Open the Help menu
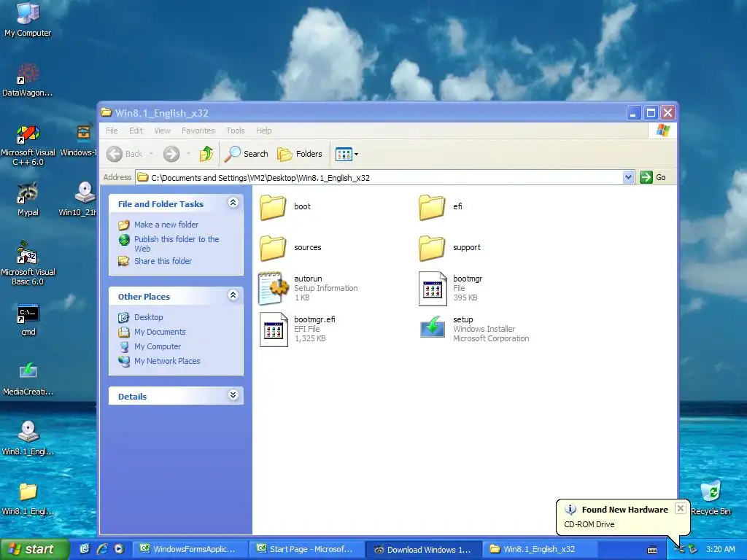The width and height of the screenshot is (747, 560). tap(263, 131)
